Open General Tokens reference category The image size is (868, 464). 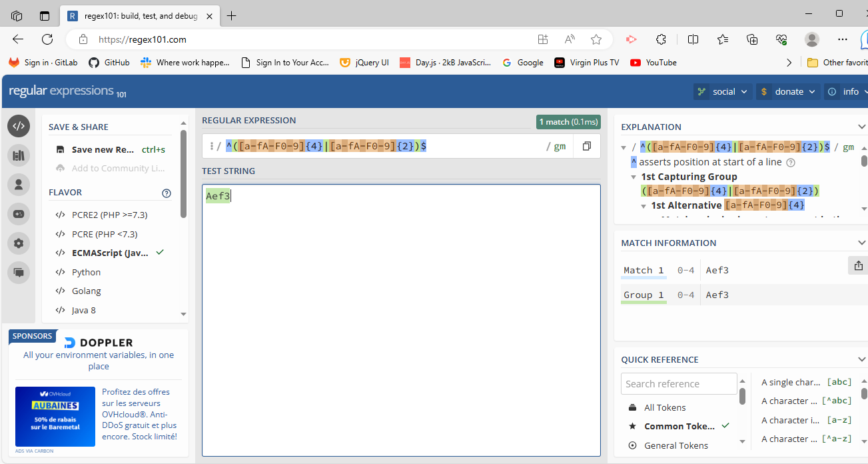[675, 445]
